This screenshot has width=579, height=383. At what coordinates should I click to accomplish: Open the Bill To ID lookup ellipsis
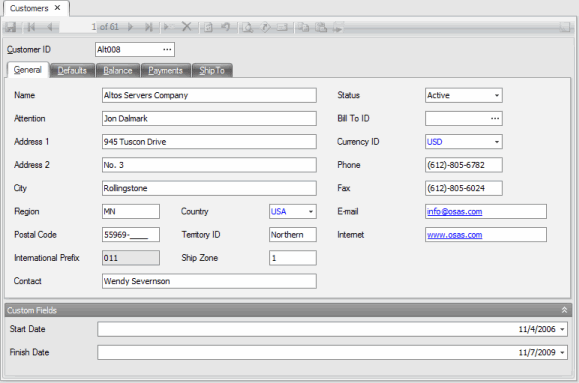[495, 119]
